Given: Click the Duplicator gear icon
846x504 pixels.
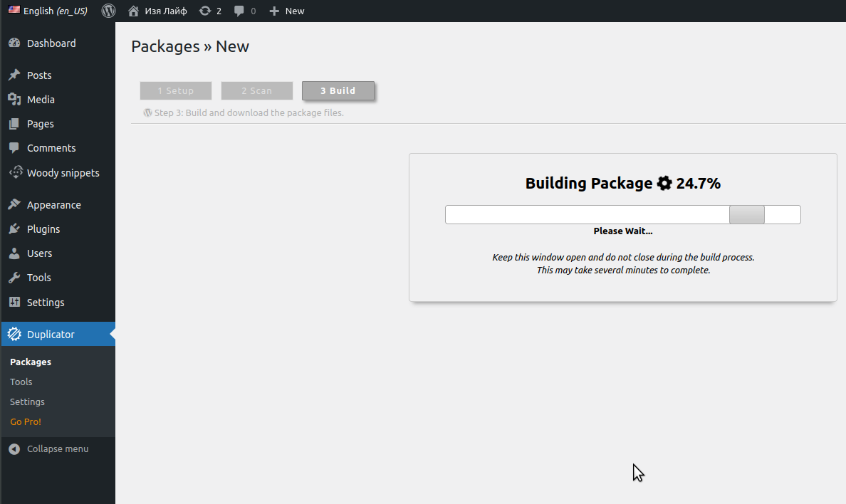Looking at the screenshot, I should (14, 334).
